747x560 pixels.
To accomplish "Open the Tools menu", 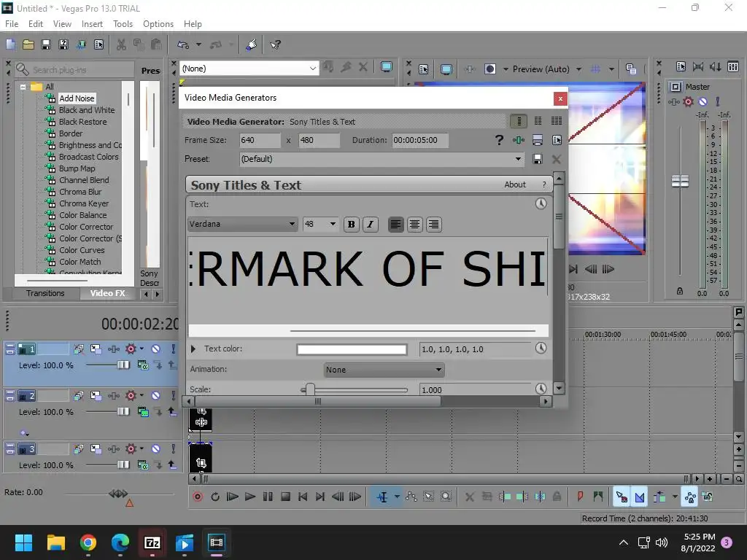I will point(123,24).
